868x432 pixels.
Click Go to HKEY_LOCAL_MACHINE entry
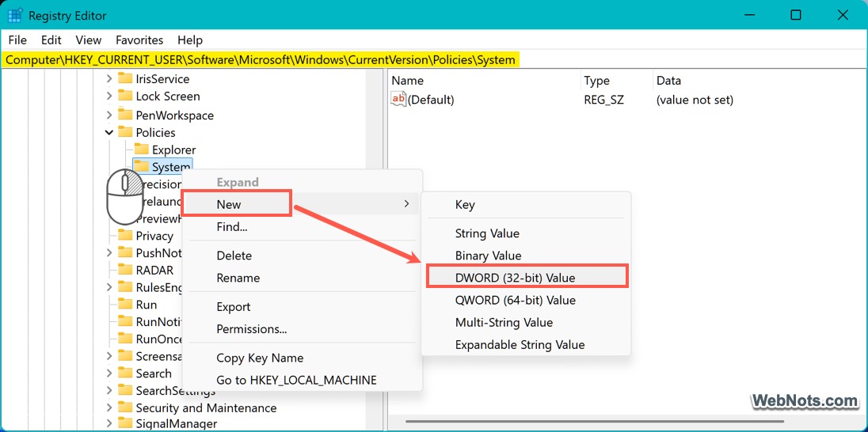296,380
